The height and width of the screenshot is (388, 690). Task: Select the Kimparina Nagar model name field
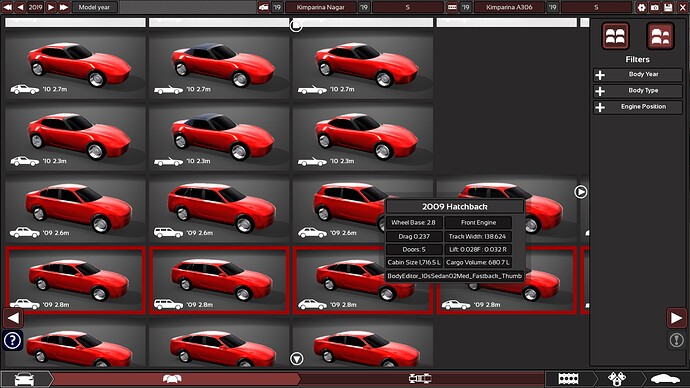pyautogui.click(x=320, y=7)
